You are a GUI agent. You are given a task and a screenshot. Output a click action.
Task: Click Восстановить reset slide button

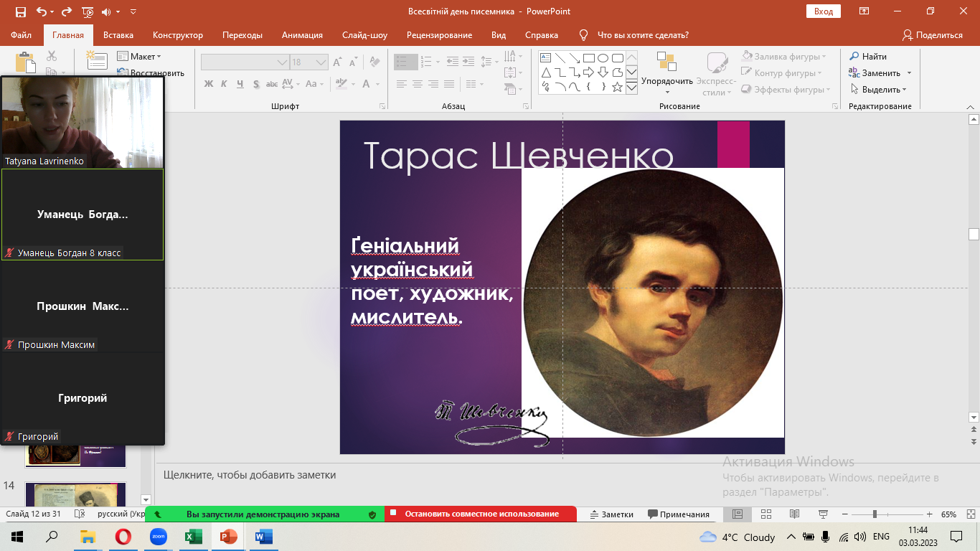tap(151, 72)
